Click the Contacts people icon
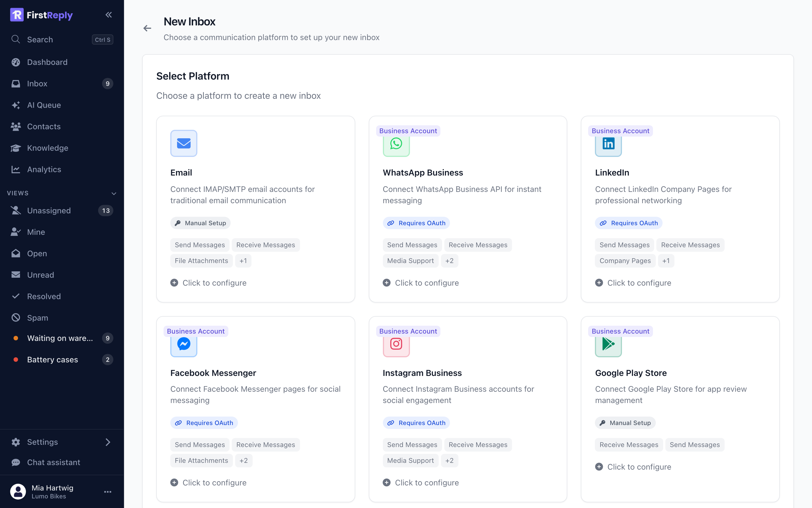 [x=16, y=127]
